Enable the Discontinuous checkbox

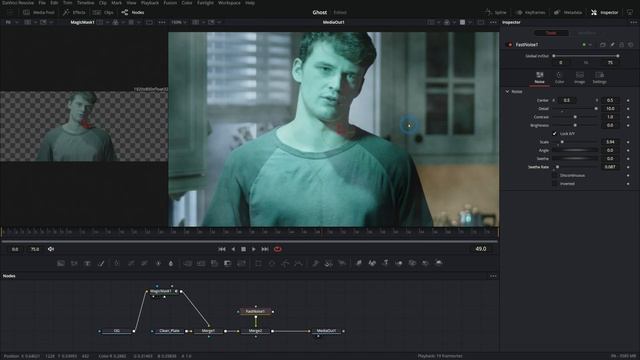[554, 175]
